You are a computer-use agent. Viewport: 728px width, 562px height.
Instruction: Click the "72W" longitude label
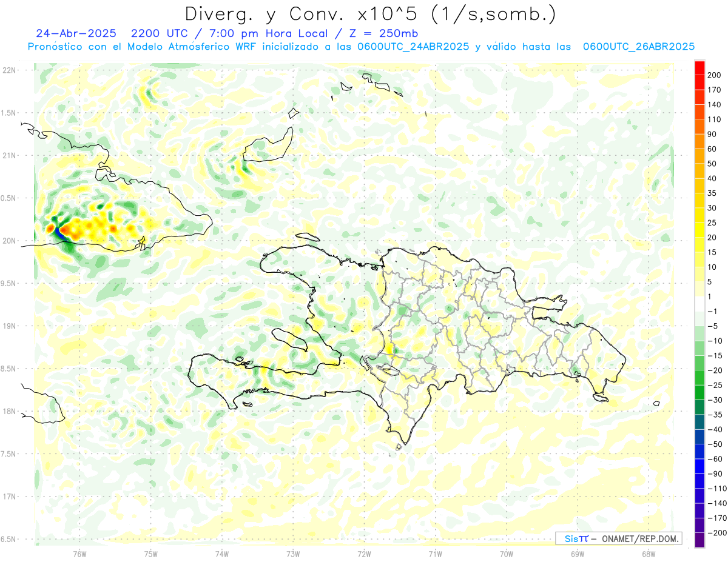364,554
